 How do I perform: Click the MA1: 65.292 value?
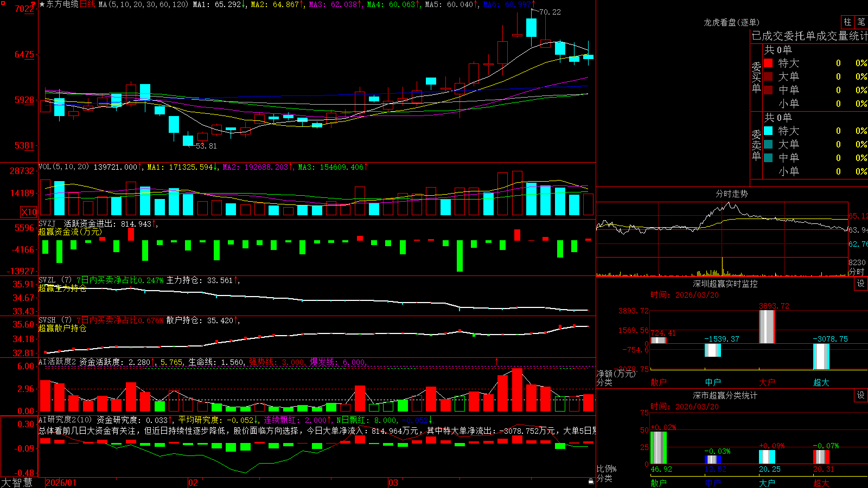click(218, 4)
